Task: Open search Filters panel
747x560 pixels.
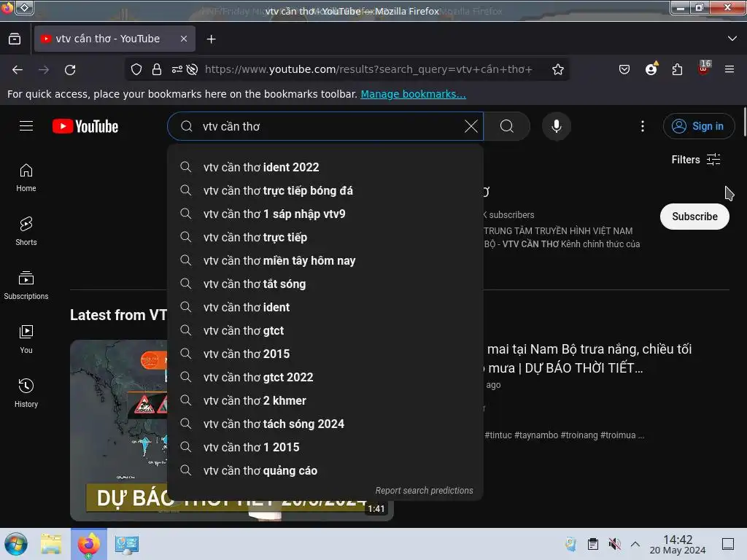Action: coord(695,160)
